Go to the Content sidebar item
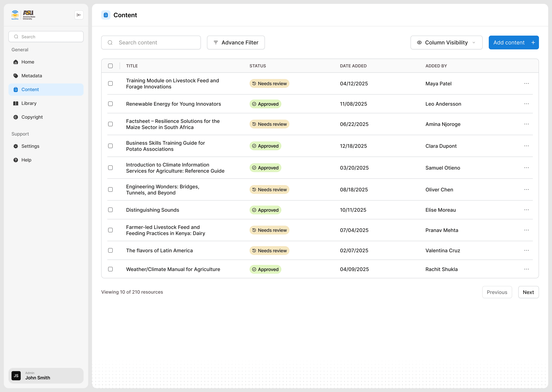 click(x=46, y=90)
